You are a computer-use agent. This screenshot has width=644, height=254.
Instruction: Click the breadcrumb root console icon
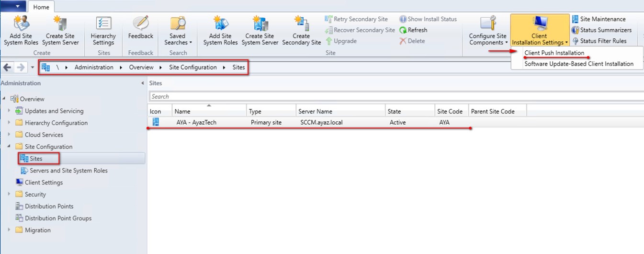click(46, 68)
